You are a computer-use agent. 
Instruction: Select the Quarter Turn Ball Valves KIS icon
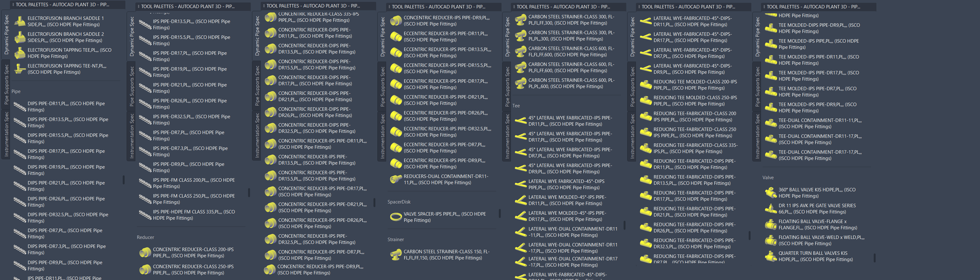(x=771, y=256)
